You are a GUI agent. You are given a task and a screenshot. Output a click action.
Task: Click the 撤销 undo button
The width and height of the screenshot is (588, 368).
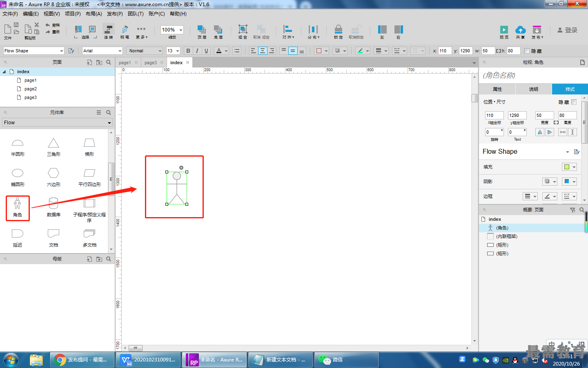tap(52, 25)
